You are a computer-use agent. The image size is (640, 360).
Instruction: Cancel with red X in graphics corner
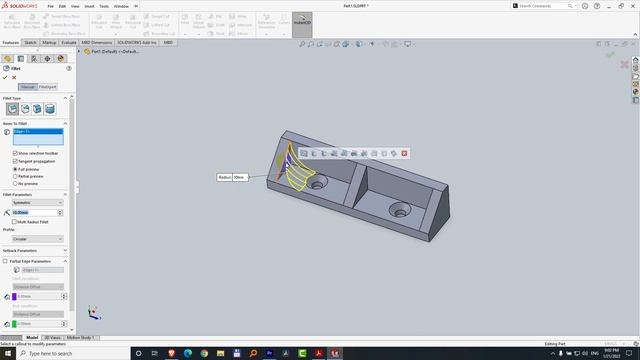pos(624,64)
